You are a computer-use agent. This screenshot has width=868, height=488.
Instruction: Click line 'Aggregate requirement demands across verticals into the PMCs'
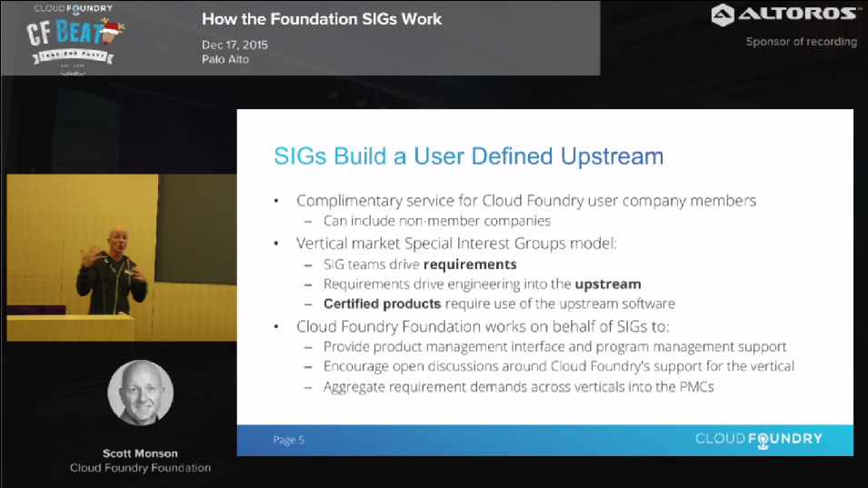pos(519,387)
